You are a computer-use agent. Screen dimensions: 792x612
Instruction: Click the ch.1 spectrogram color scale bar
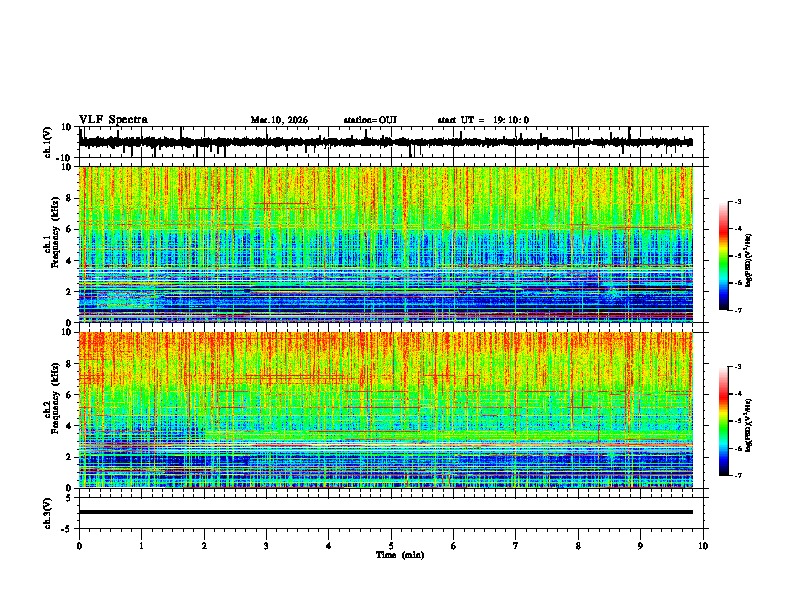724,256
